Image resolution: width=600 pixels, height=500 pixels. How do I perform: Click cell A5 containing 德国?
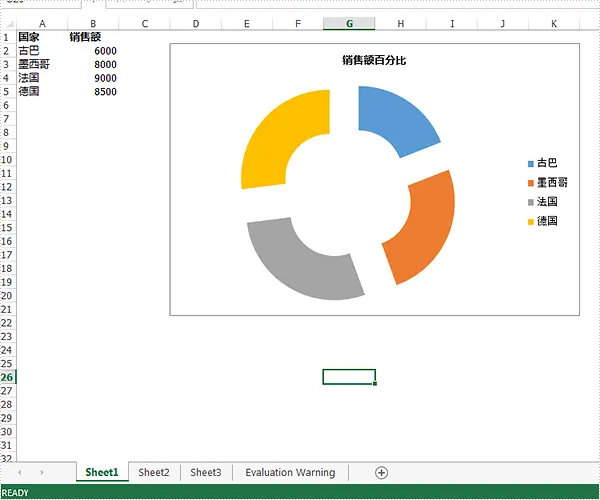(x=42, y=91)
